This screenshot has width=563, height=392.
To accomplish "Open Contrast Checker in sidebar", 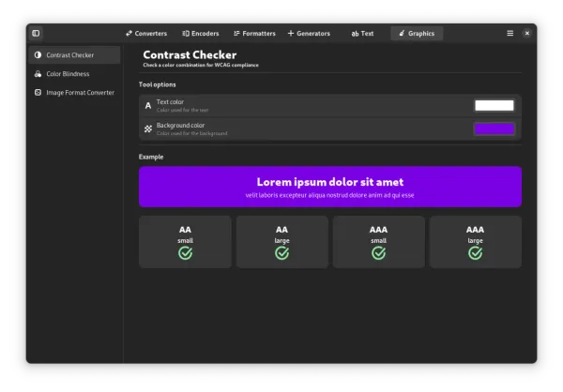I will coord(75,55).
